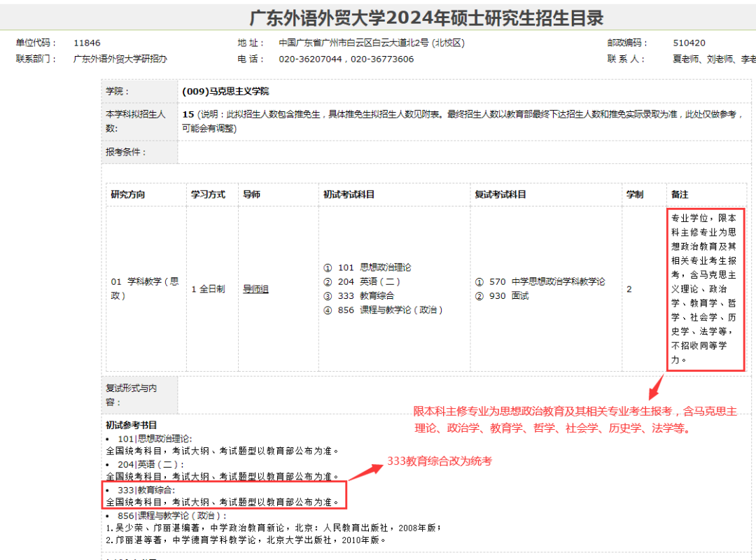
Task: Click book entry 邝丽湛等著 中学德育学科教学论
Action: coord(246,540)
